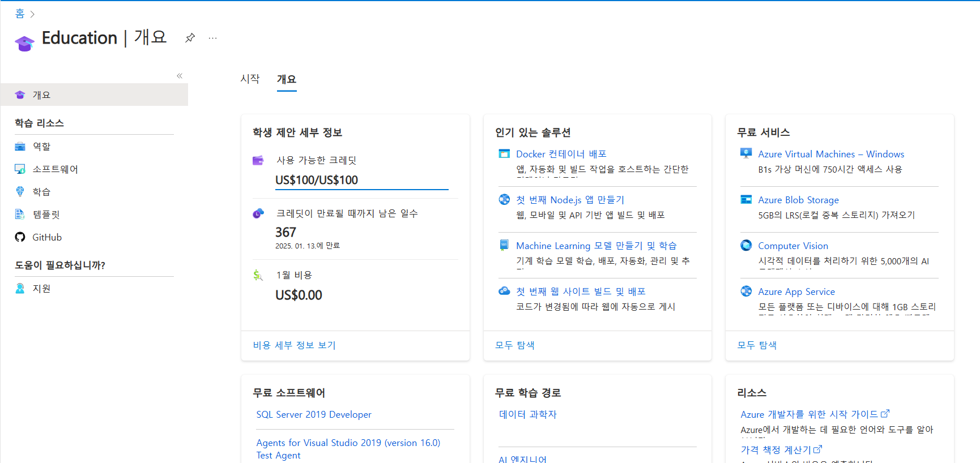The width and height of the screenshot is (980, 463).
Task: Open 가격 책정 계산기 external link
Action: [781, 449]
